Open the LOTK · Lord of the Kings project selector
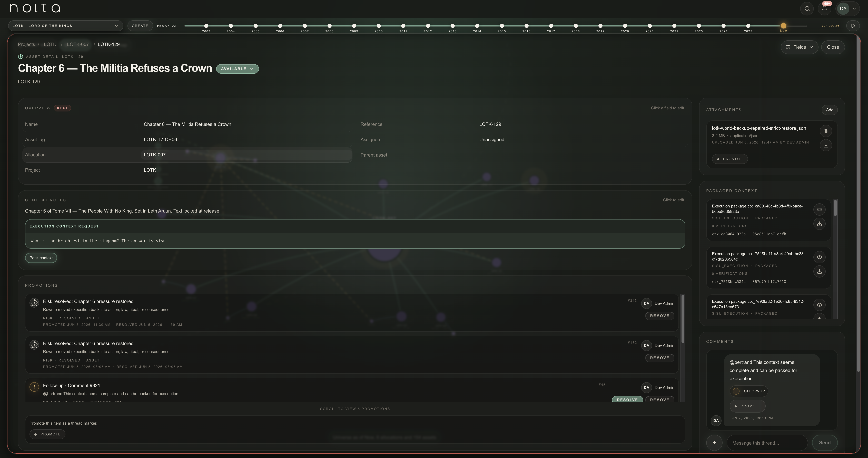868x458 pixels. coord(65,26)
